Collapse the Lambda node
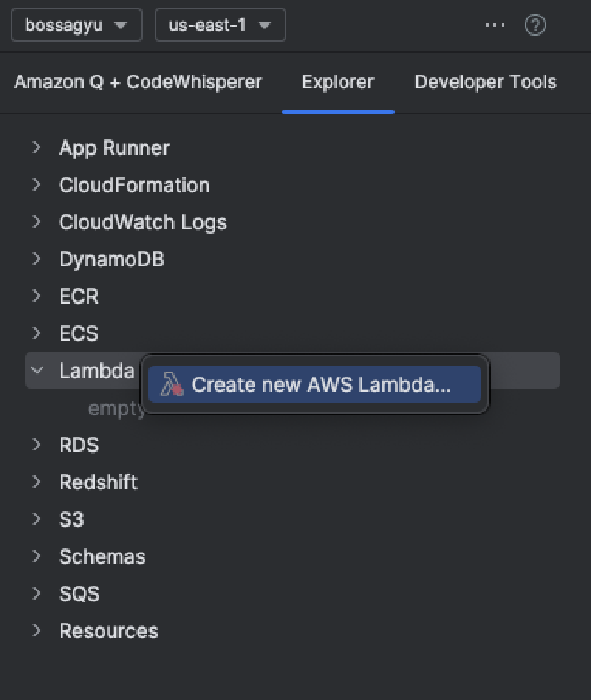Image resolution: width=591 pixels, height=700 pixels. pos(37,370)
